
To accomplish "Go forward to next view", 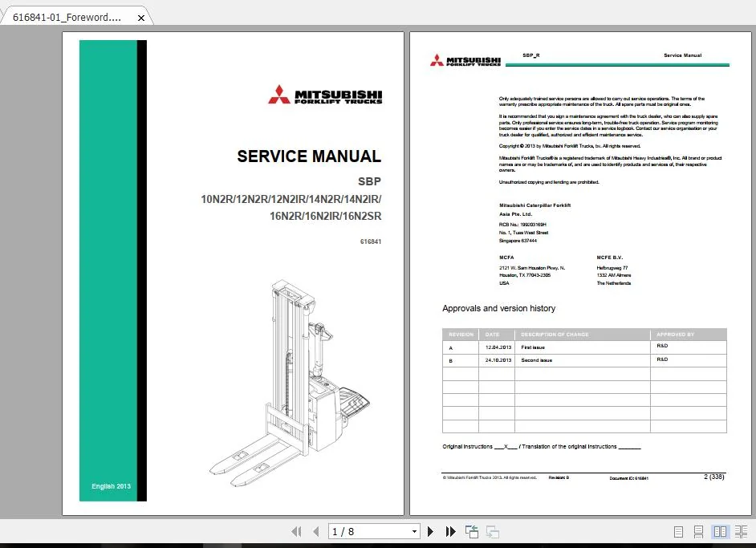I will [x=492, y=532].
